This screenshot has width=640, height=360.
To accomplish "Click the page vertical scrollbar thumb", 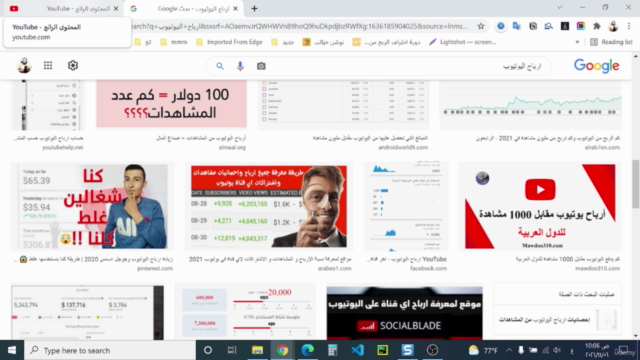I will [636, 184].
